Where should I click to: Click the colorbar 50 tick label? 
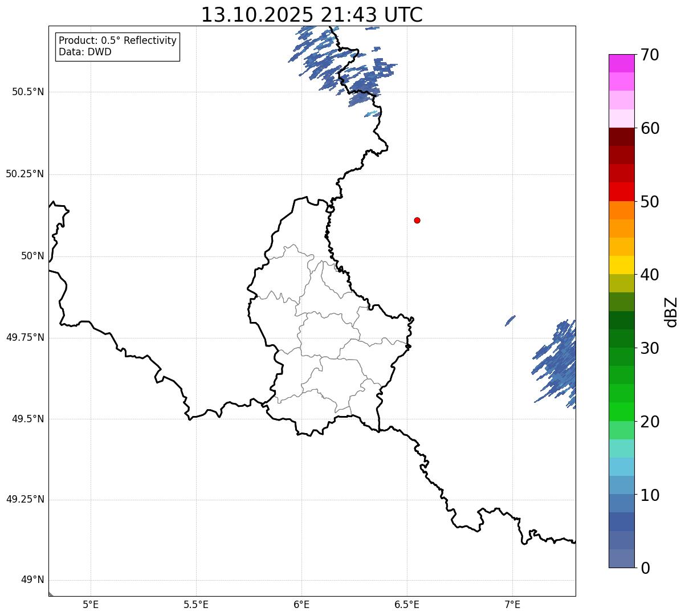click(x=650, y=202)
